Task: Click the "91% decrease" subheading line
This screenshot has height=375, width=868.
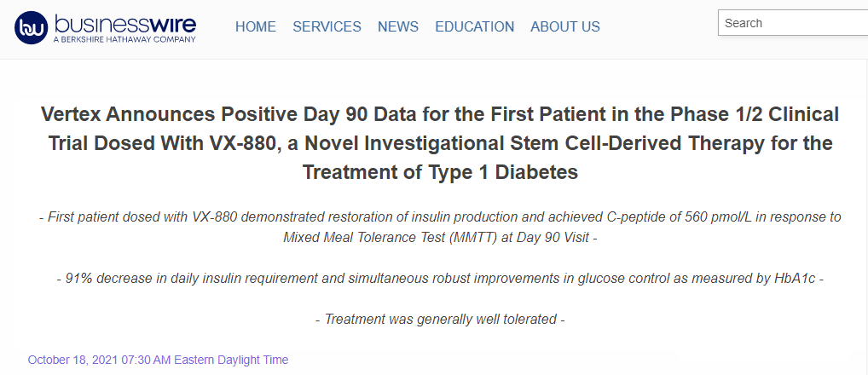Action: point(440,279)
